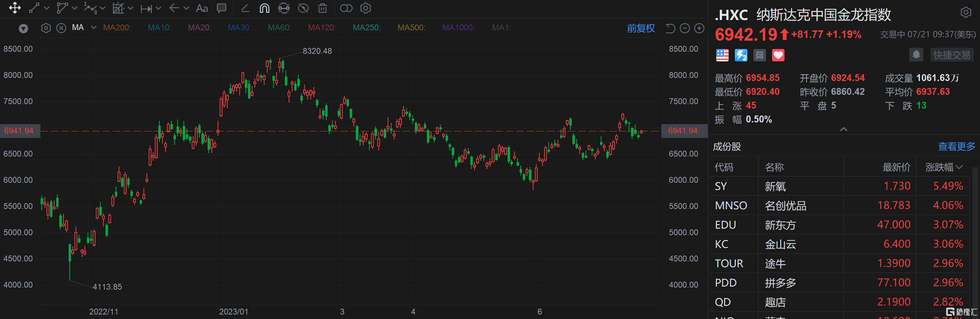The height and width of the screenshot is (319, 980).
Task: Select the EDU 新东方 row
Action: click(839, 225)
